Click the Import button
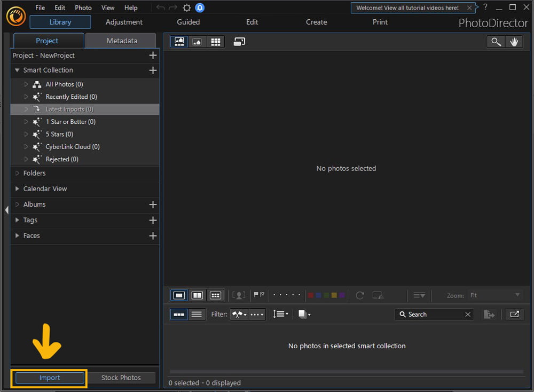Image resolution: width=534 pixels, height=392 pixels. click(49, 378)
